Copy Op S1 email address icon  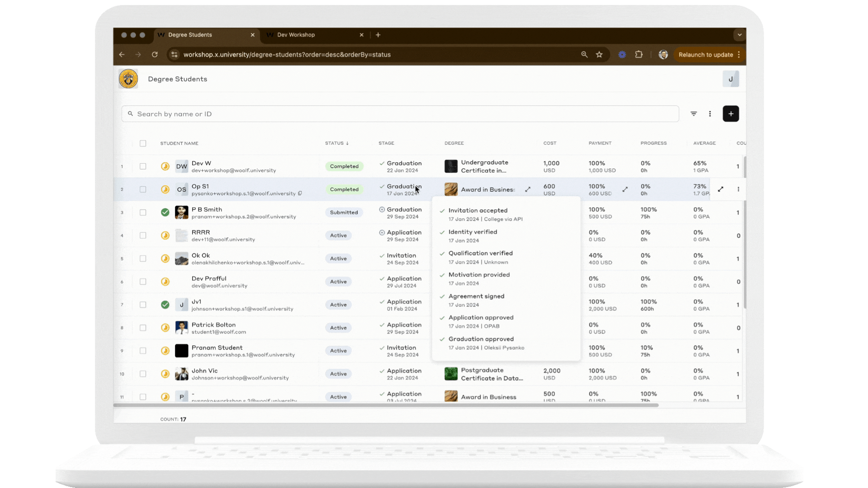pos(300,193)
